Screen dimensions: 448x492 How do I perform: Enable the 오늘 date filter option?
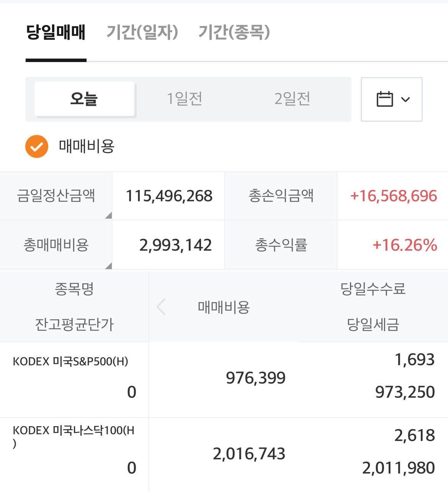click(x=85, y=99)
